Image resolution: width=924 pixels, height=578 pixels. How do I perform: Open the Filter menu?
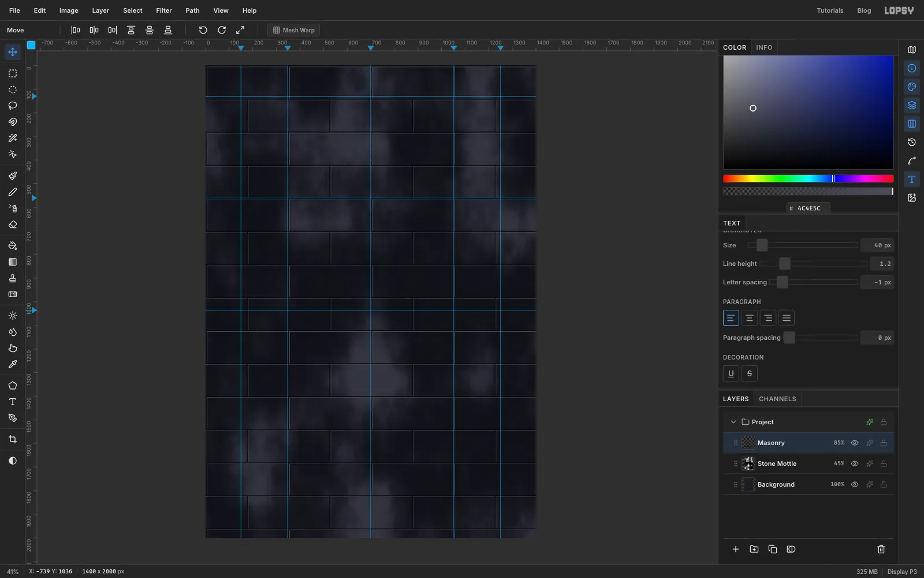pos(164,10)
